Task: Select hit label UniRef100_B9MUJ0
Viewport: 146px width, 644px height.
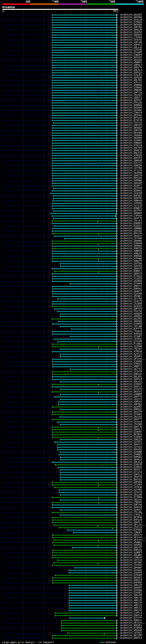Action: 131,620
